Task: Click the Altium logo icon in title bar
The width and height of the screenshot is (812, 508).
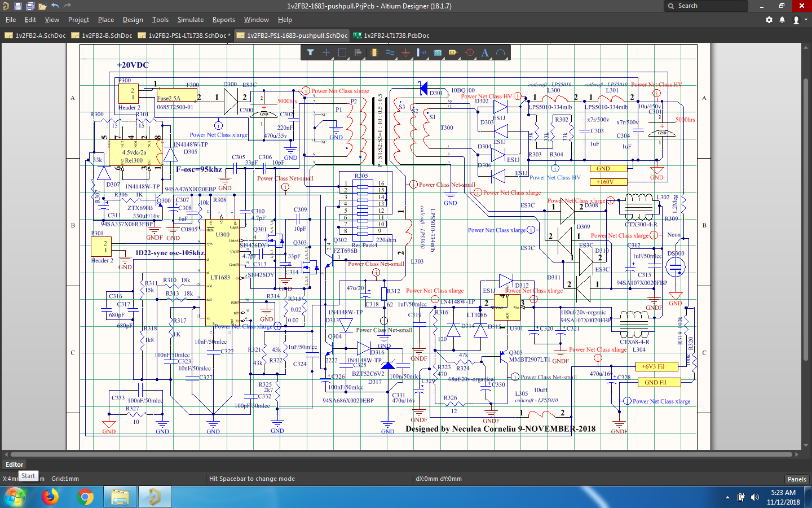Action: point(6,6)
